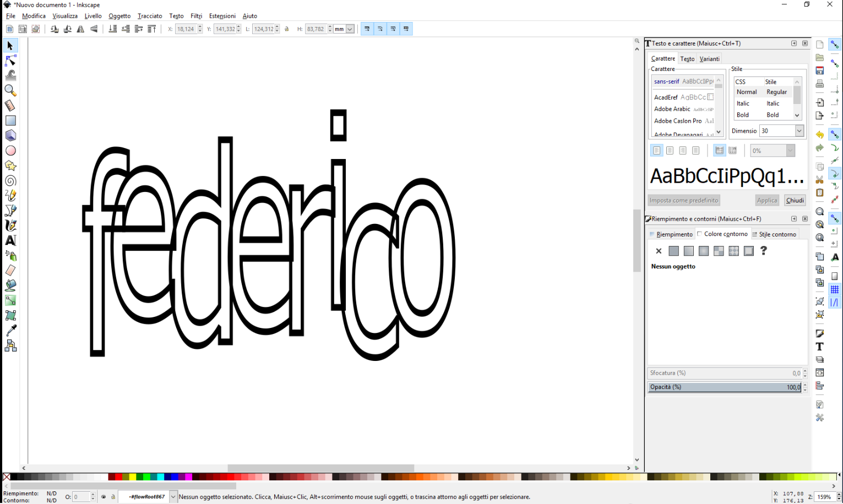The height and width of the screenshot is (504, 843).
Task: Toggle lock width and height ratio
Action: click(x=287, y=29)
